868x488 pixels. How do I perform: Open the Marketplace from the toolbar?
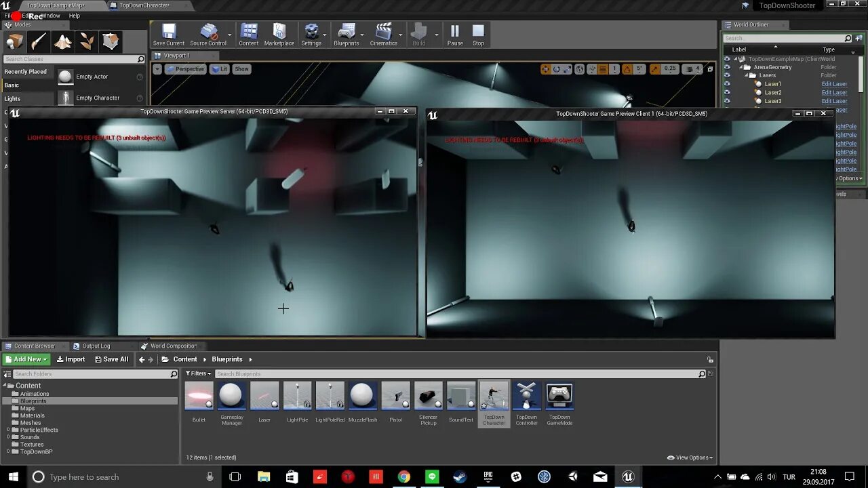tap(279, 35)
